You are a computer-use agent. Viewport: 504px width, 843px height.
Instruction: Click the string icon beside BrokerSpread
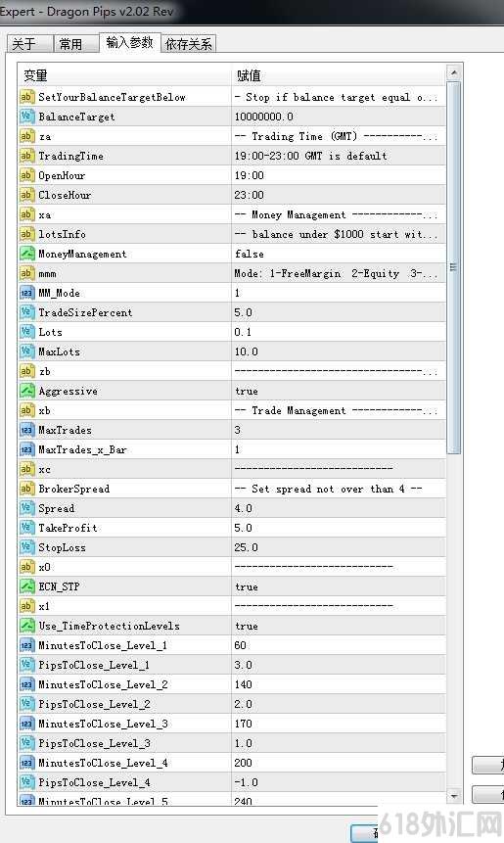(26, 489)
